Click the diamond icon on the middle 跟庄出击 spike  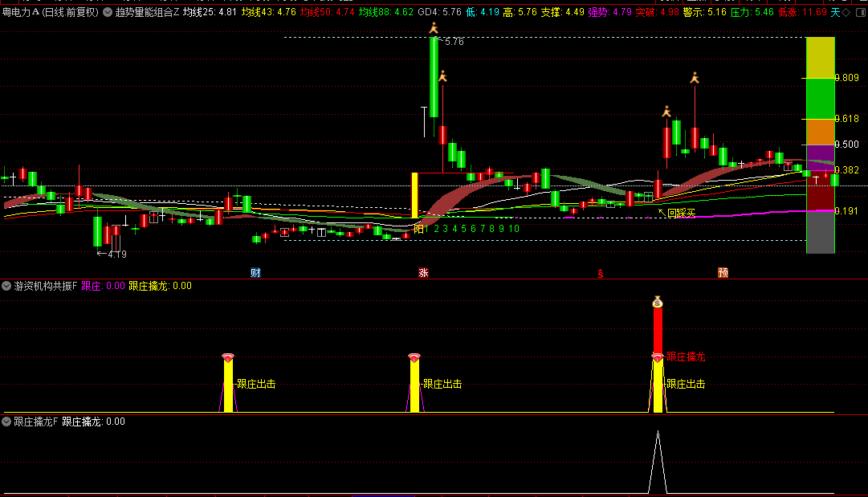(414, 357)
